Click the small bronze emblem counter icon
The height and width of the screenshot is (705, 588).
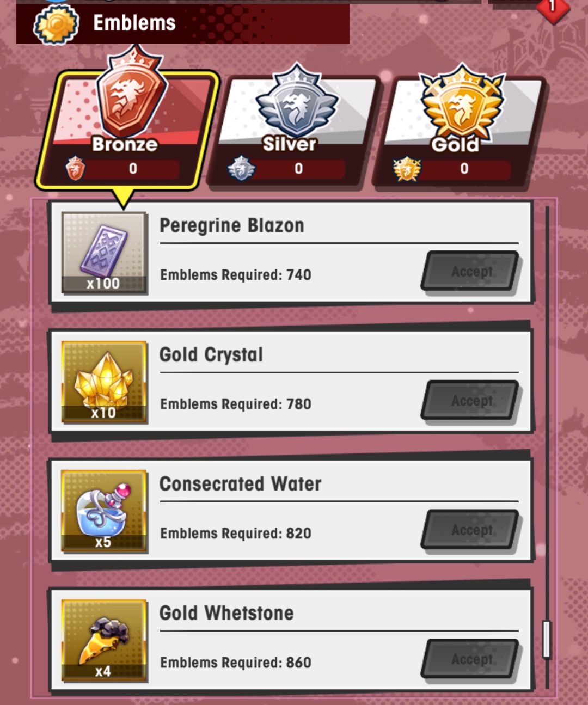click(x=75, y=168)
